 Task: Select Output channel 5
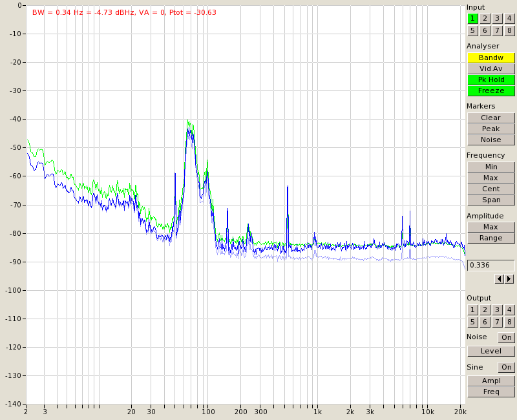[472, 322]
